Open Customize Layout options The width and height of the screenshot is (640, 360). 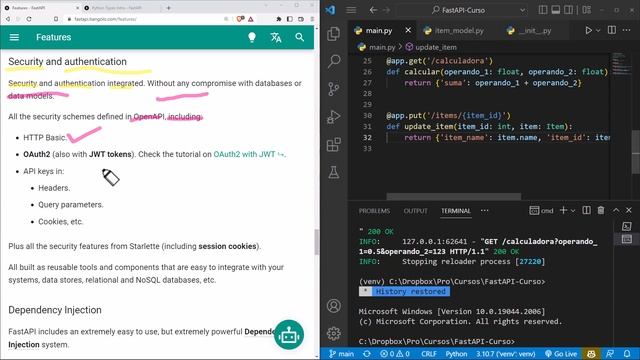click(587, 9)
